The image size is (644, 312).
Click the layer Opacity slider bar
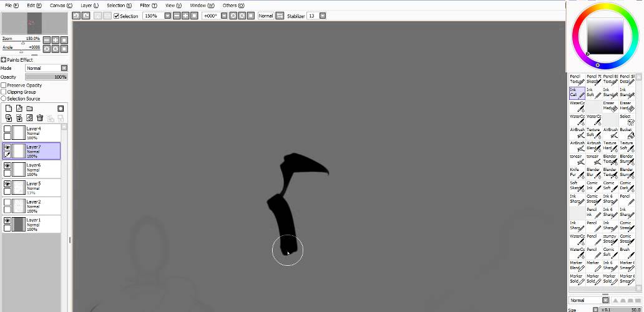(46, 77)
